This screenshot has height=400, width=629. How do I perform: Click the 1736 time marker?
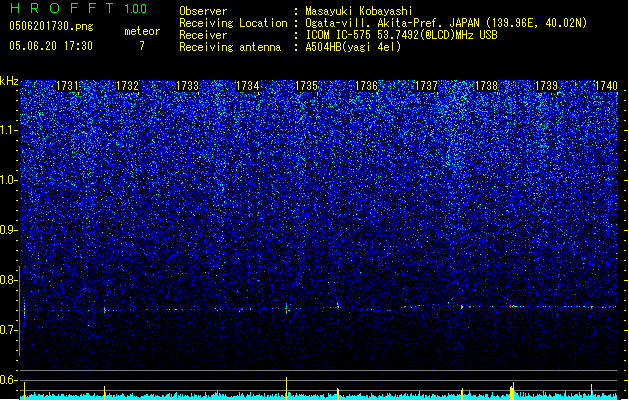tap(366, 86)
